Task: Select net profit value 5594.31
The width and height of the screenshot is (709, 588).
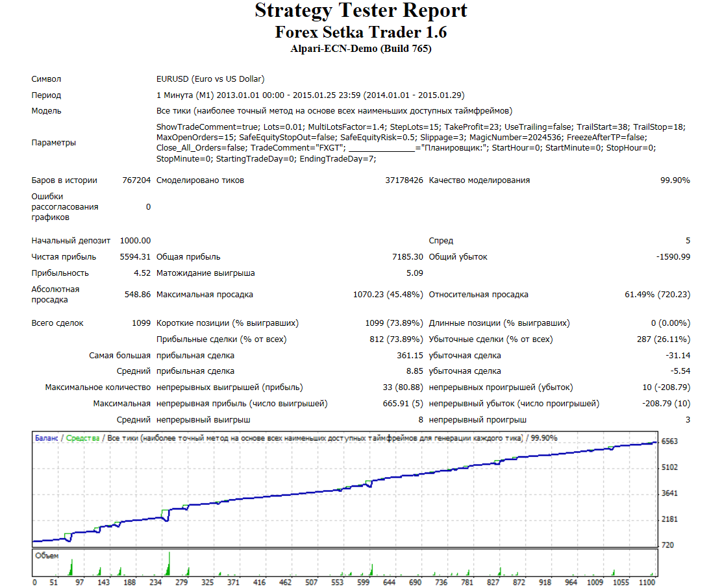Action: coord(135,257)
